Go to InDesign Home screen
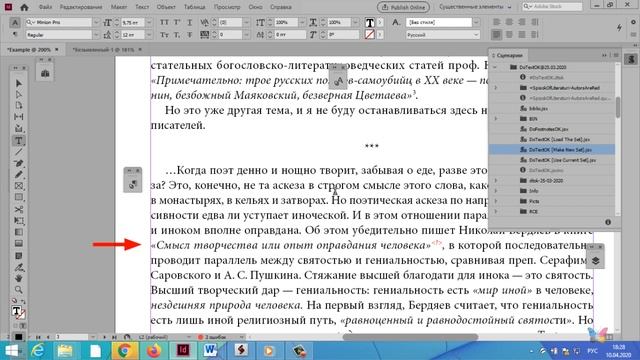Image resolution: width=640 pixels, height=360 pixels. coord(24,7)
